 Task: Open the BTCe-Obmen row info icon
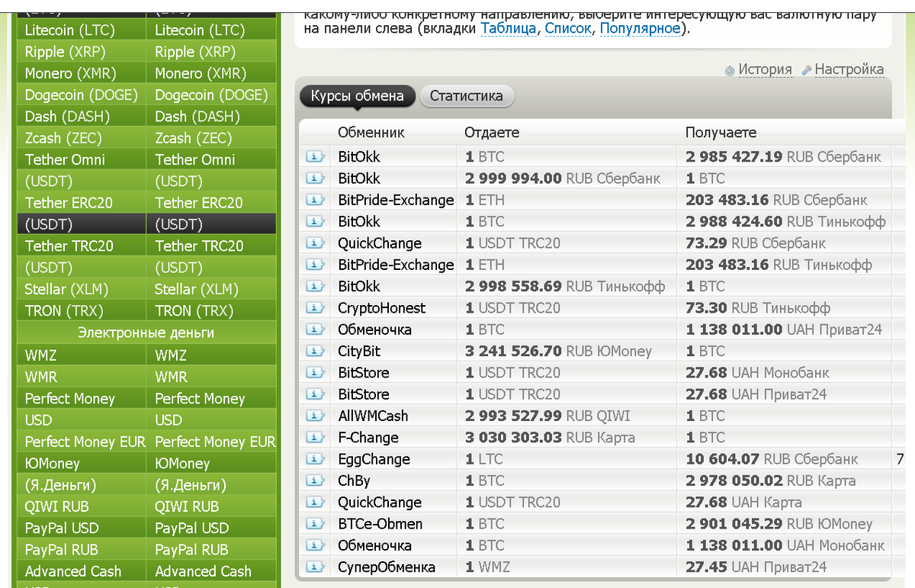tap(315, 524)
